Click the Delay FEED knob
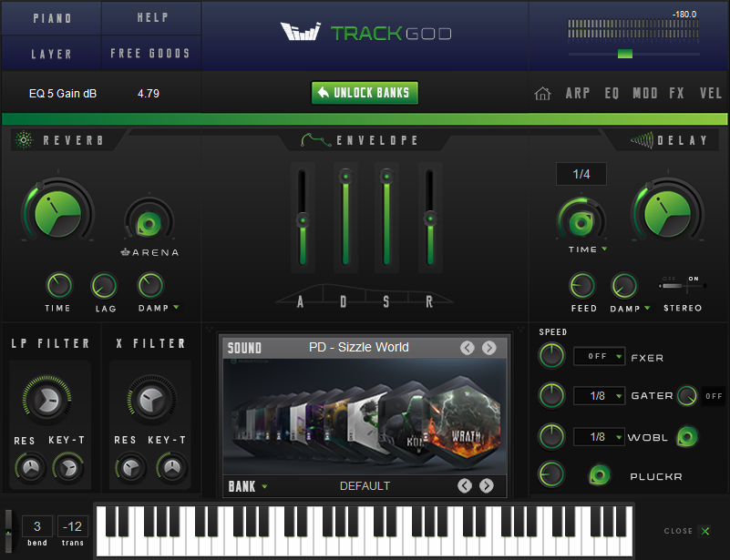 click(x=582, y=286)
